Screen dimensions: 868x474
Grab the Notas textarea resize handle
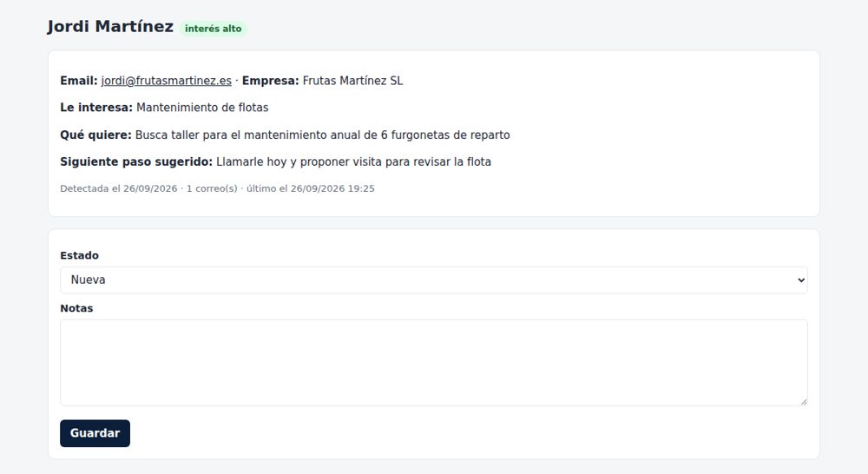(x=803, y=401)
